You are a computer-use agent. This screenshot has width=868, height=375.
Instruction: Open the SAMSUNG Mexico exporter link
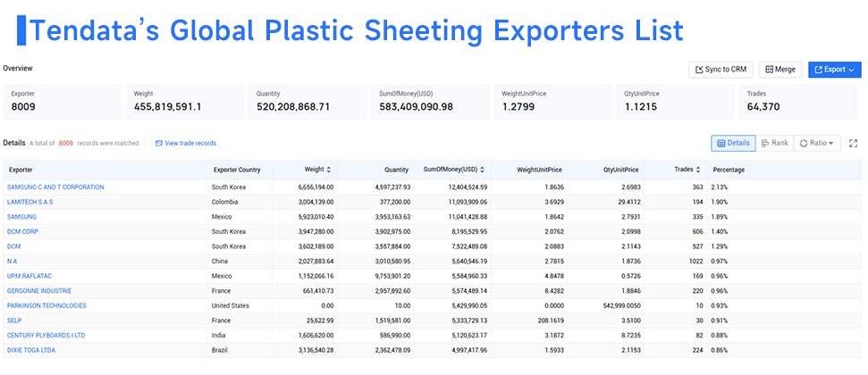click(21, 217)
